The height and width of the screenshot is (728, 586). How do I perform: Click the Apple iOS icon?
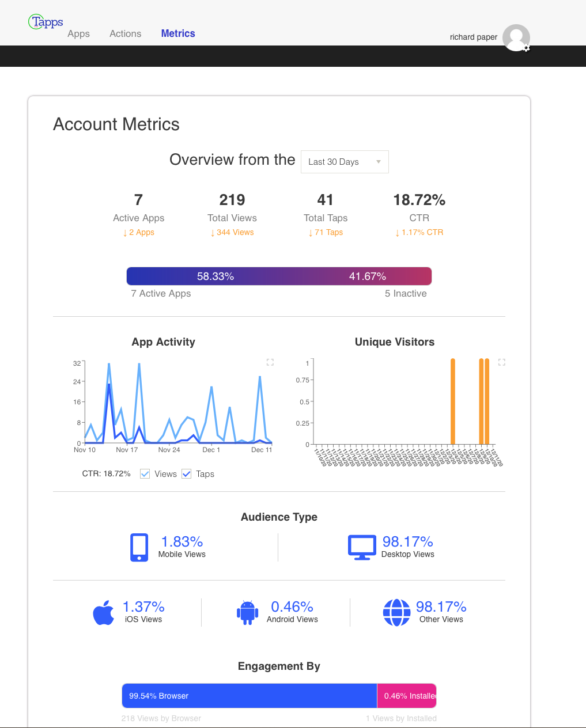tap(104, 612)
